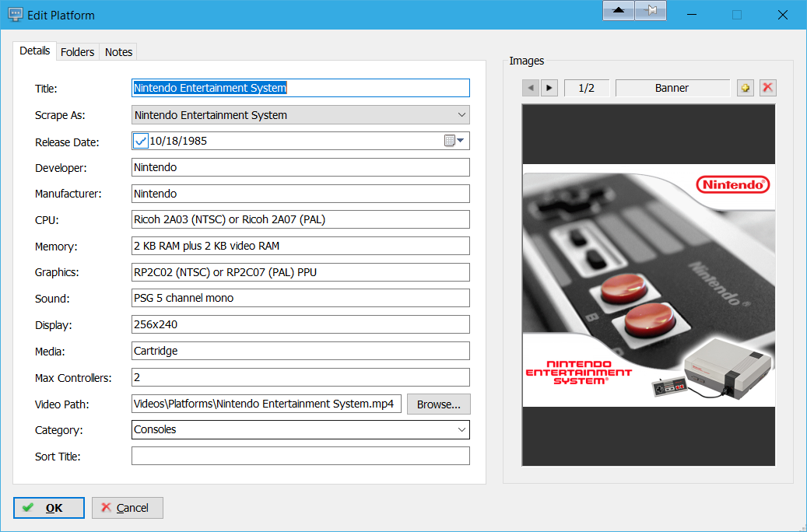Click the pin button in the title bar
This screenshot has width=807, height=532.
pos(651,11)
